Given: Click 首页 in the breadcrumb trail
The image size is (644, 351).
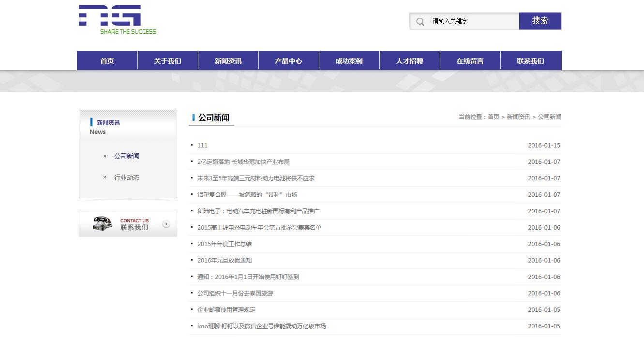Looking at the screenshot, I should 493,117.
